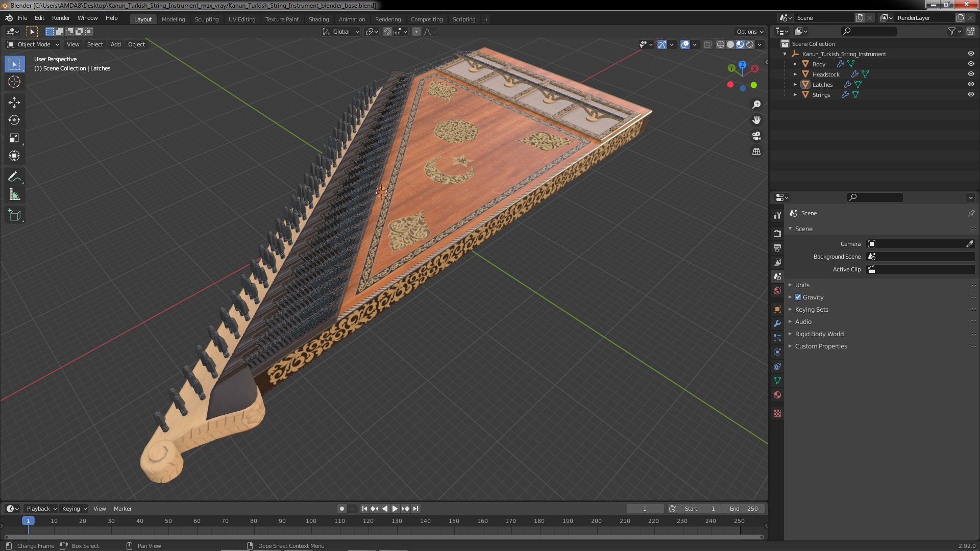Click the Add Cube tool
The width and height of the screenshot is (980, 551).
[14, 215]
